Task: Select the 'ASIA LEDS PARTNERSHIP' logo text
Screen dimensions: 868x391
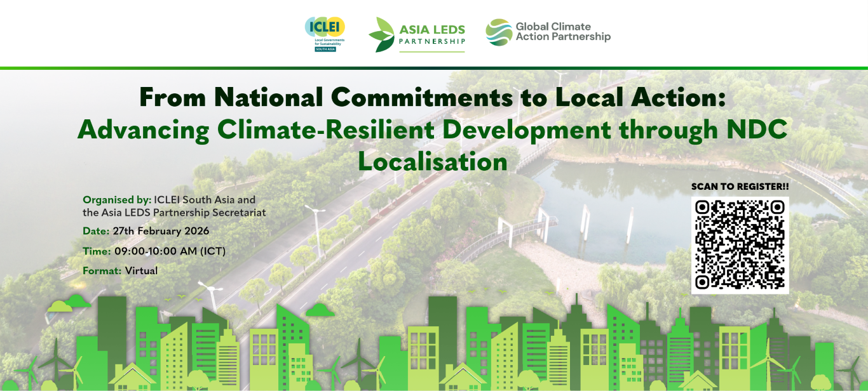Action: coord(431,35)
